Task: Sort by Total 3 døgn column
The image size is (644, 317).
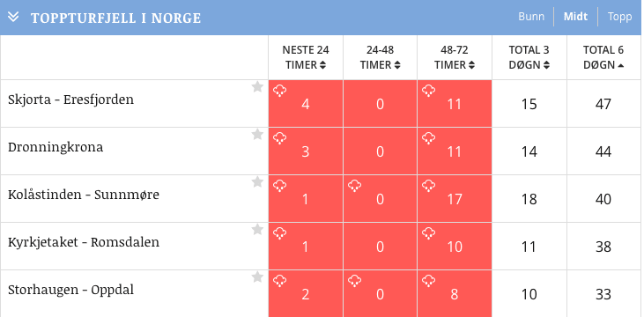Action: [529, 57]
